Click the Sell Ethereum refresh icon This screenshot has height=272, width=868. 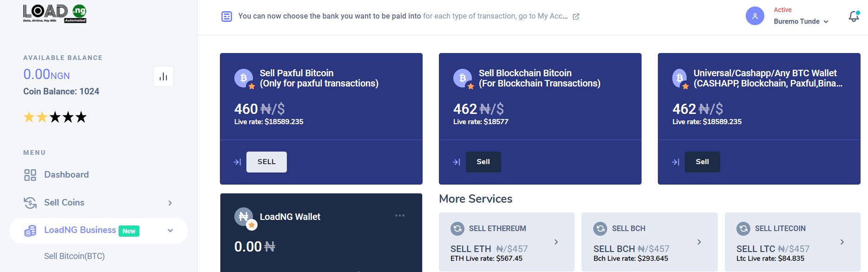click(x=457, y=228)
